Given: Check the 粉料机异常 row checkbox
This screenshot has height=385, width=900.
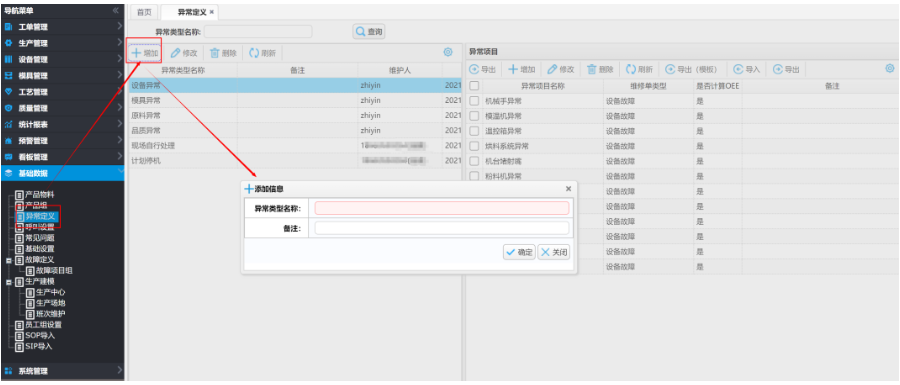Looking at the screenshot, I should 474,176.
